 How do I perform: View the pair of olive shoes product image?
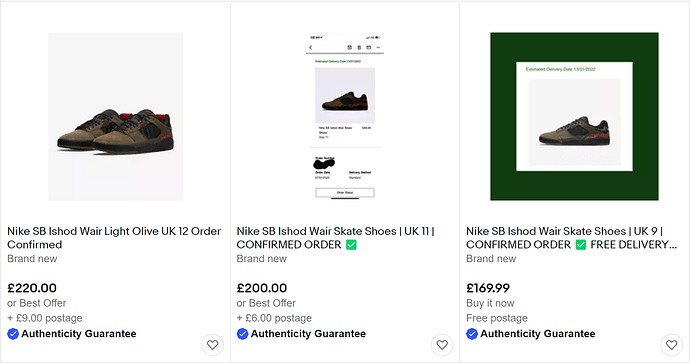115,116
